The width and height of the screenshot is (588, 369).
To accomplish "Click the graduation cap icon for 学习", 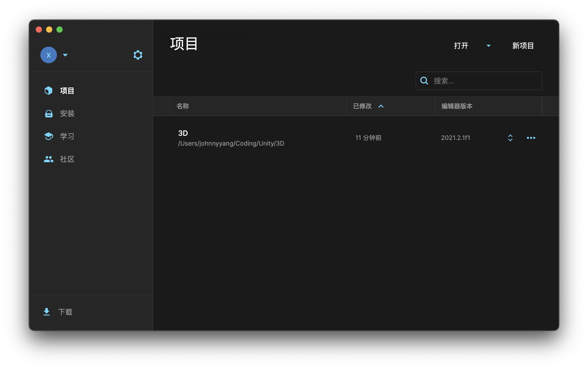I will coord(49,136).
